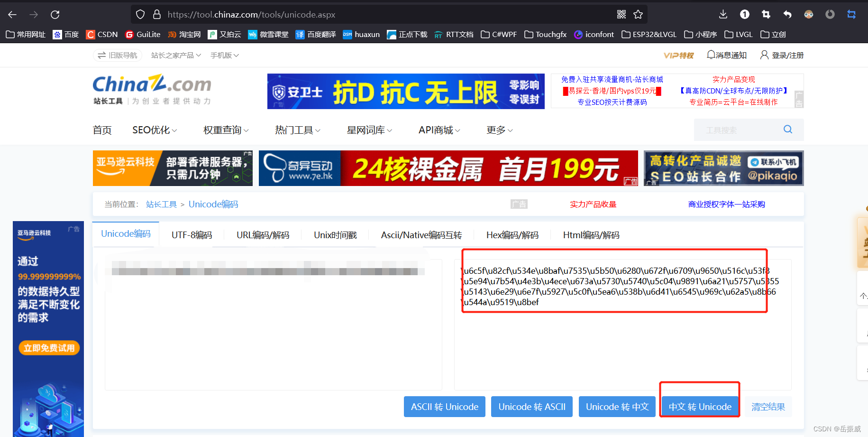Open 消息通知 notification bell
Image resolution: width=868 pixels, height=437 pixels.
[x=726, y=55]
